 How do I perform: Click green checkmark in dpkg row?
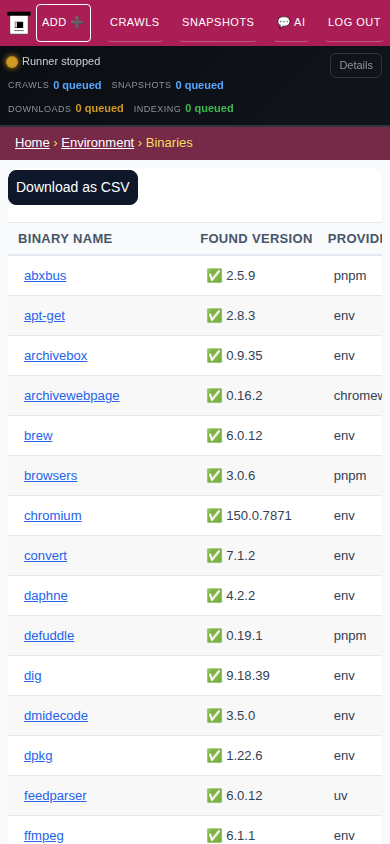tap(214, 756)
